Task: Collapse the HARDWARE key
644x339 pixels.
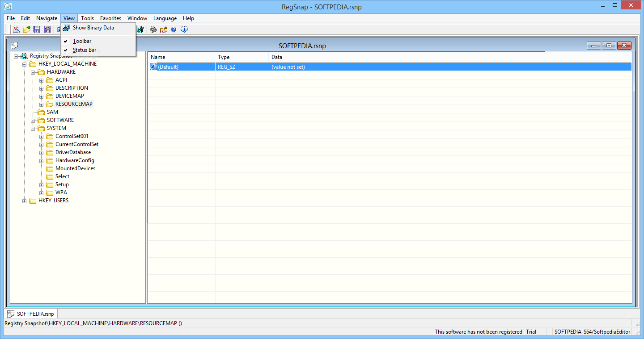Action: [33, 72]
